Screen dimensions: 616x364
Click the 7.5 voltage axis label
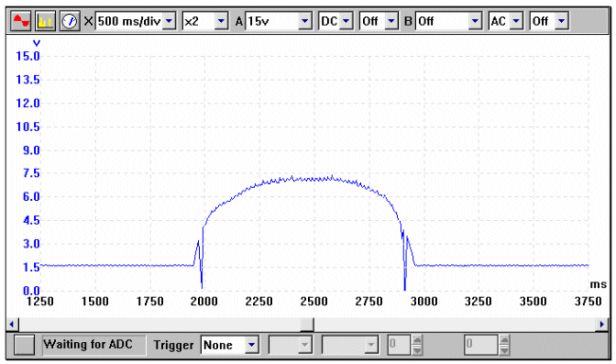31,173
